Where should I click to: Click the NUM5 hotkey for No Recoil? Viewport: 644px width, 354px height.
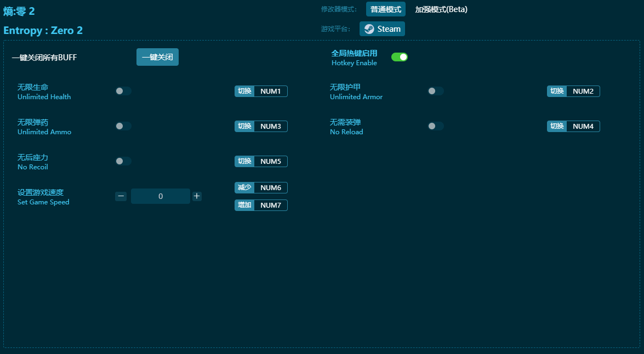(270, 162)
